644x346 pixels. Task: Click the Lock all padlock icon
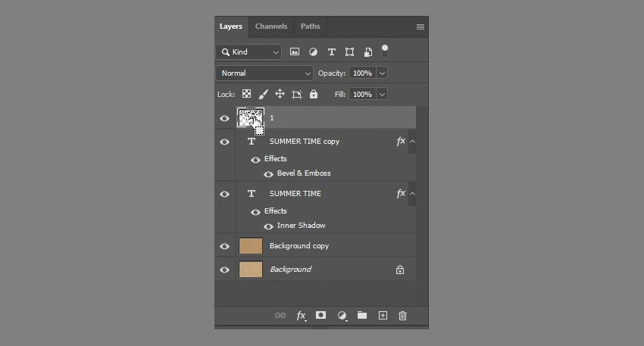(x=314, y=94)
